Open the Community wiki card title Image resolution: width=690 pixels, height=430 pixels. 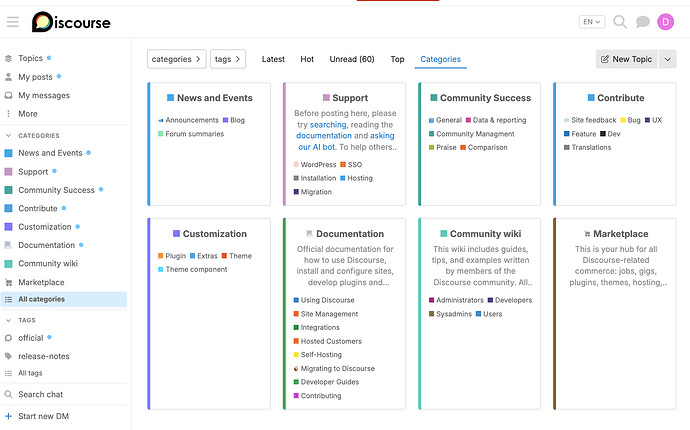pos(485,234)
